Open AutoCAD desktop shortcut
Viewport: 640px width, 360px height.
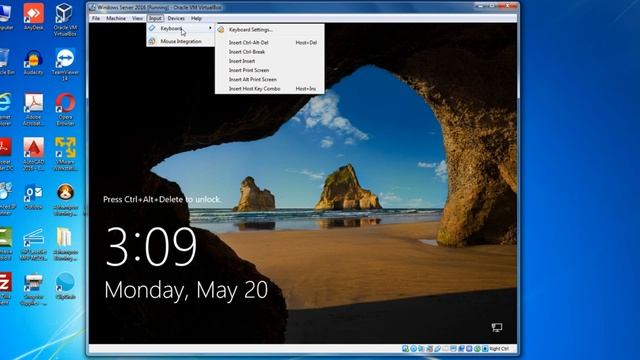(33, 154)
